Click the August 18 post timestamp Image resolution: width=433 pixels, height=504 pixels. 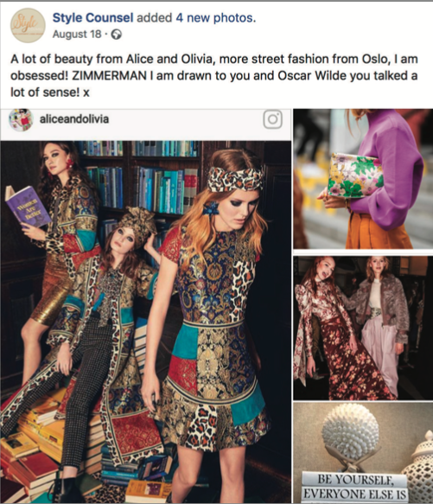[77, 34]
